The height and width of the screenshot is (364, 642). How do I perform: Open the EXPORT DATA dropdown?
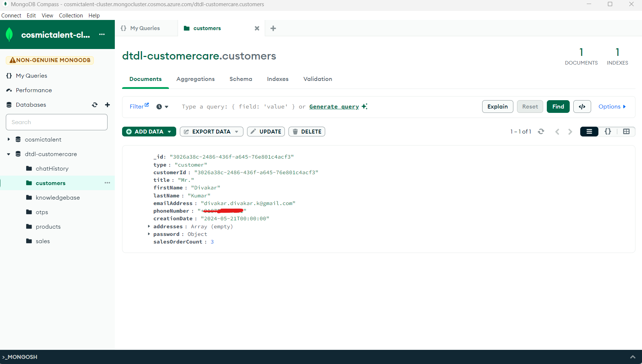211,131
